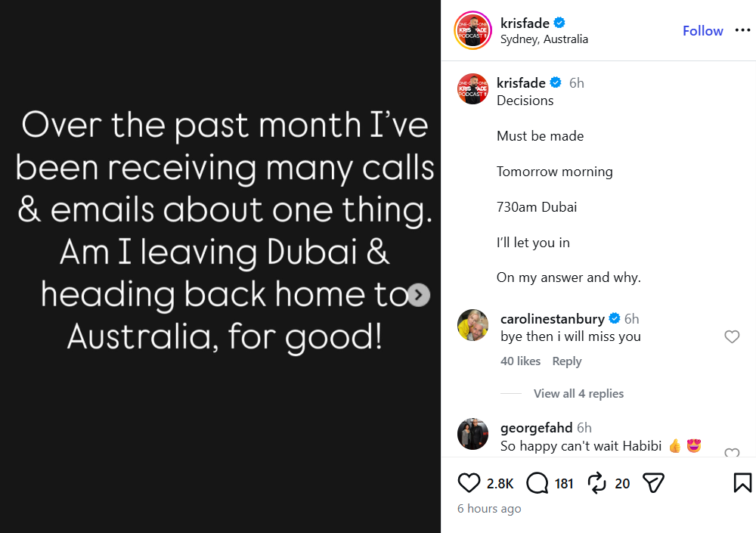756x533 pixels.
Task: Save post with the bookmark icon
Action: click(x=742, y=483)
